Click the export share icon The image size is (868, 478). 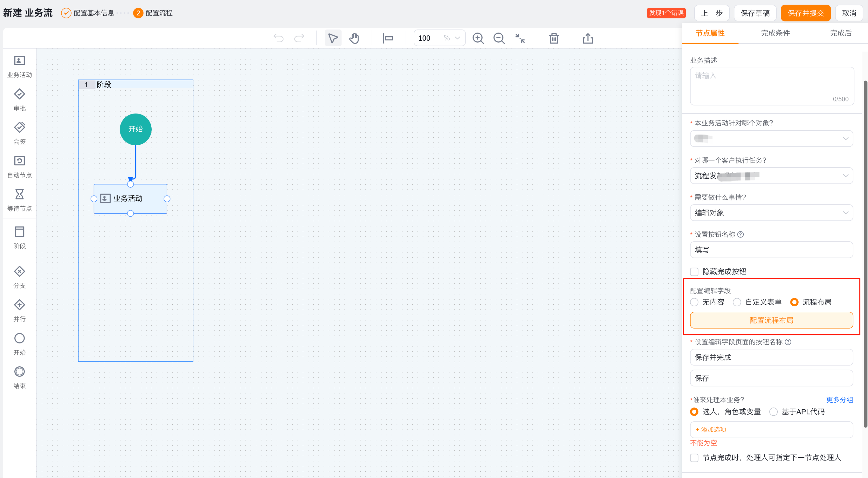588,38
